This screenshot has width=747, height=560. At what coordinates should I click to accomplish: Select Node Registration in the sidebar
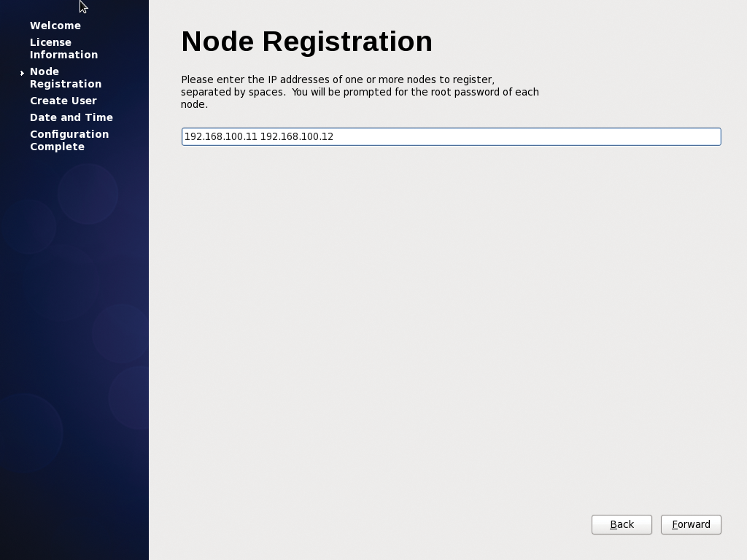[x=66, y=77]
